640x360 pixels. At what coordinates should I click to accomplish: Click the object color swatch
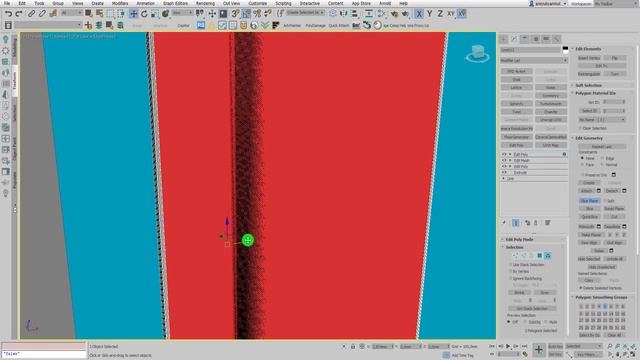(565, 50)
